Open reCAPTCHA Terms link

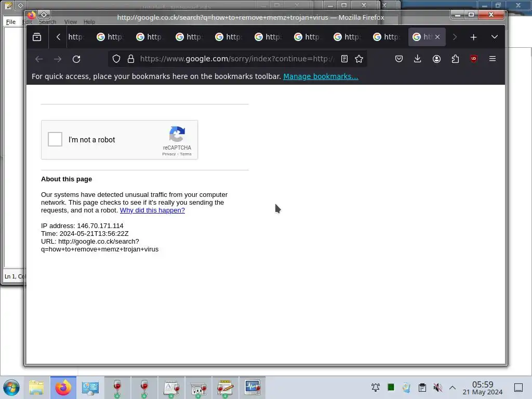[x=185, y=154]
